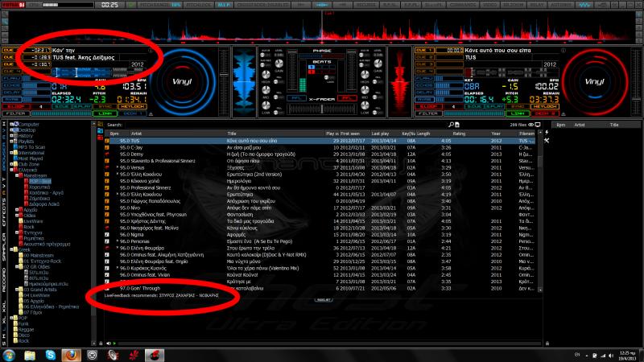The width and height of the screenshot is (644, 362).
Task: Click the speaker icon under the file list
Action: (x=109, y=343)
